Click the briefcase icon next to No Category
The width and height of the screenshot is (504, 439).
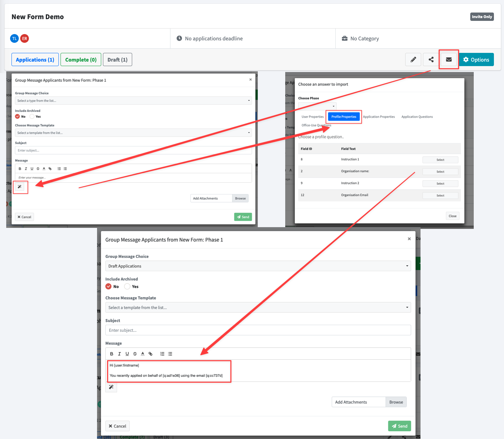345,38
